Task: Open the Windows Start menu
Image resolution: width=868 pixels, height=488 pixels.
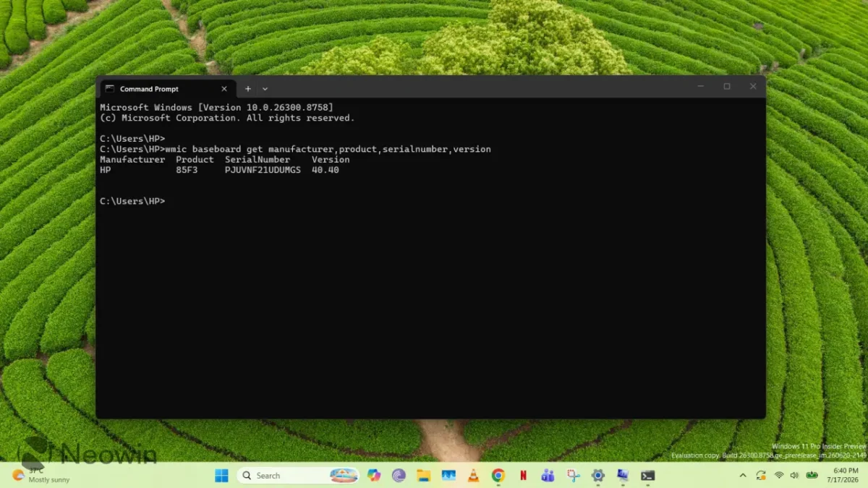Action: tap(221, 475)
